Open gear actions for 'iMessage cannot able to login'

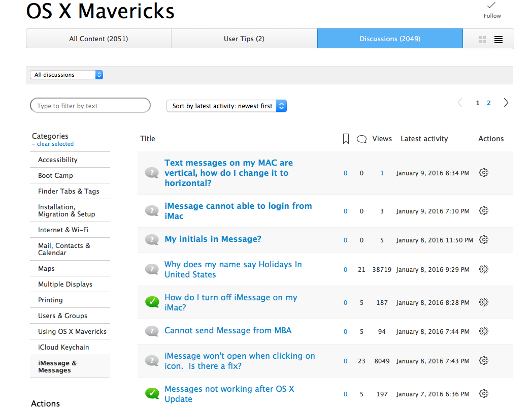tap(483, 211)
